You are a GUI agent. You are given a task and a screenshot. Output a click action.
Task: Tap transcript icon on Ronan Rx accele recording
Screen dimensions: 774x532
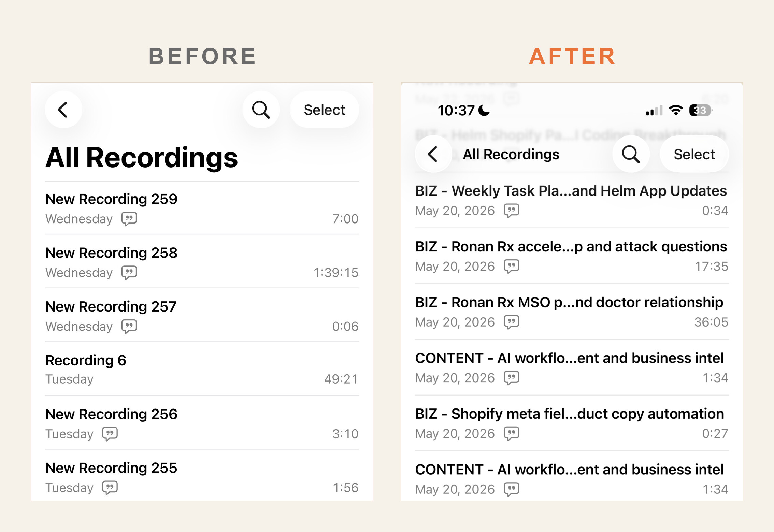click(x=512, y=266)
